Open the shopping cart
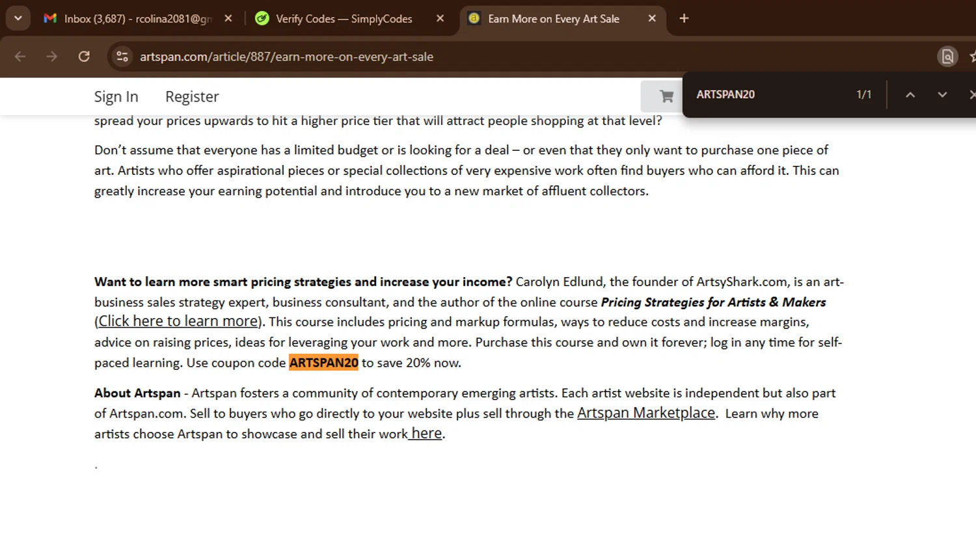 pyautogui.click(x=666, y=96)
